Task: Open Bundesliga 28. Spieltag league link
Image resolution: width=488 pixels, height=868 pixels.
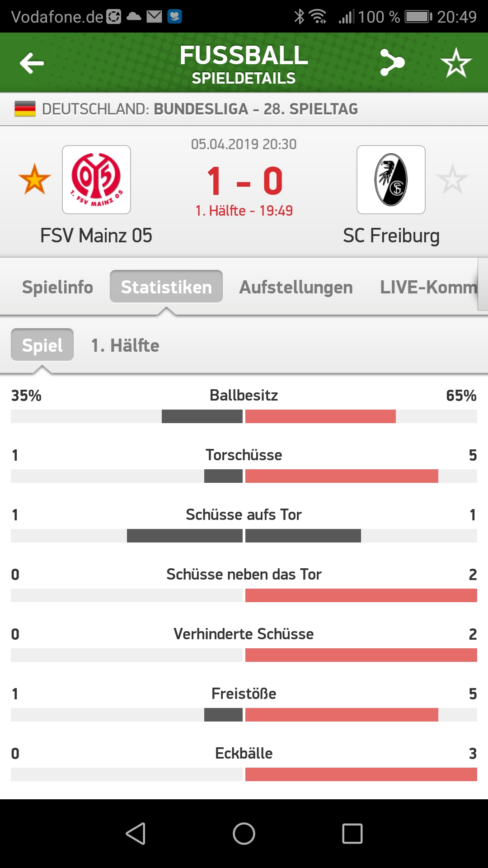Action: [256, 109]
